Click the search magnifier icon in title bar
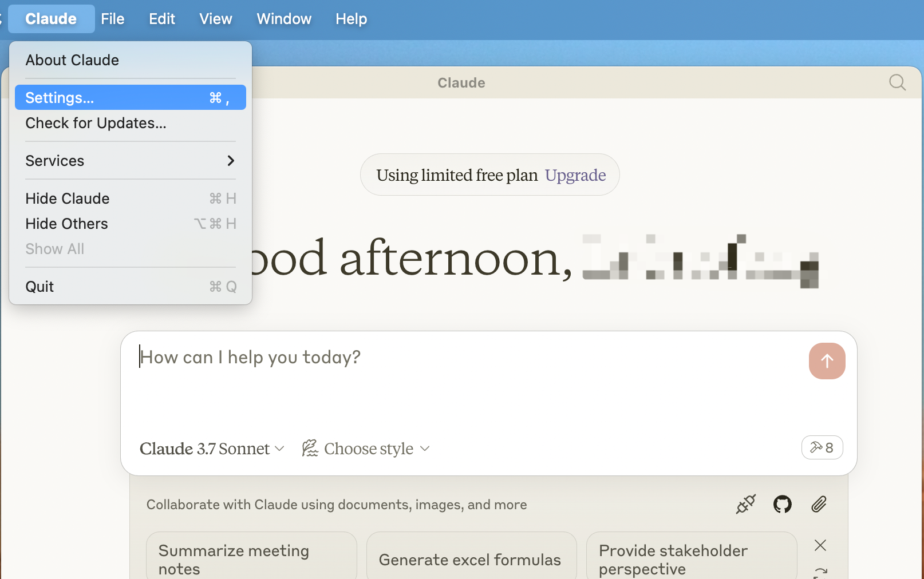Image resolution: width=924 pixels, height=579 pixels. click(897, 83)
